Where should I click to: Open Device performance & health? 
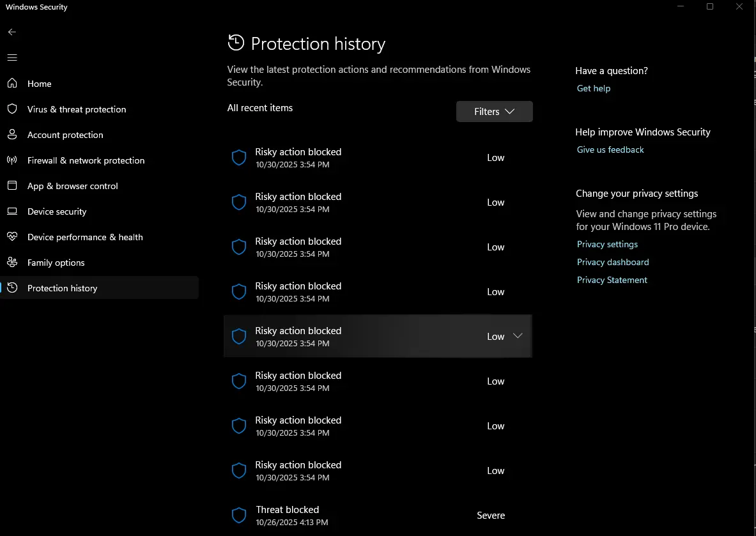100,237
